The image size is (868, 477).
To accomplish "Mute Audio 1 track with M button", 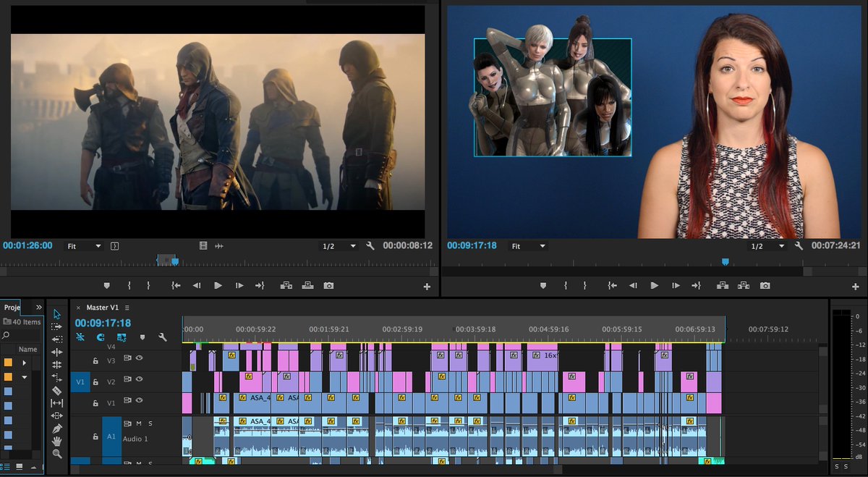I will point(138,423).
